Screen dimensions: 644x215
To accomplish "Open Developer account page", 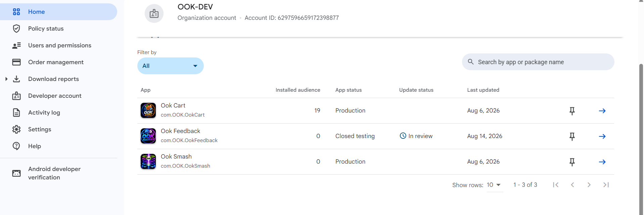I will coord(58,96).
